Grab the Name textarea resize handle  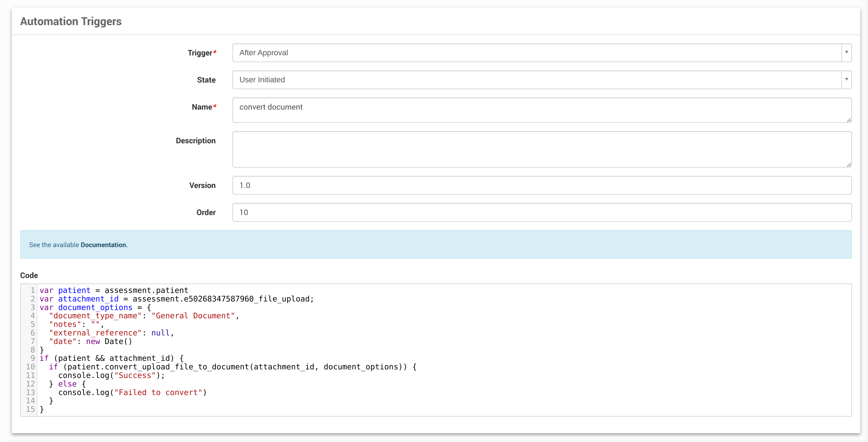click(x=848, y=120)
